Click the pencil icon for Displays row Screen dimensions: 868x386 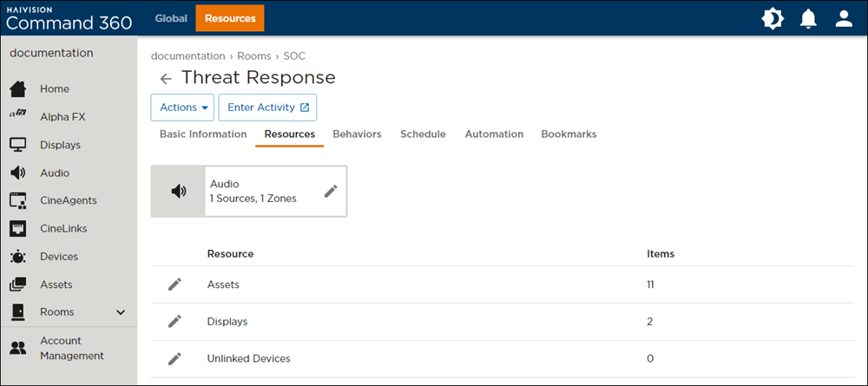(174, 321)
